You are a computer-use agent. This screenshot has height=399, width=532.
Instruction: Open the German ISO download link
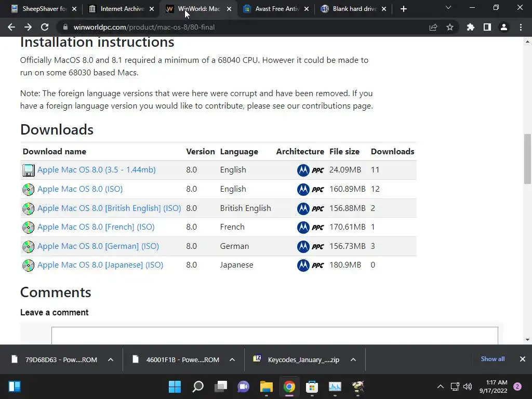98,246
